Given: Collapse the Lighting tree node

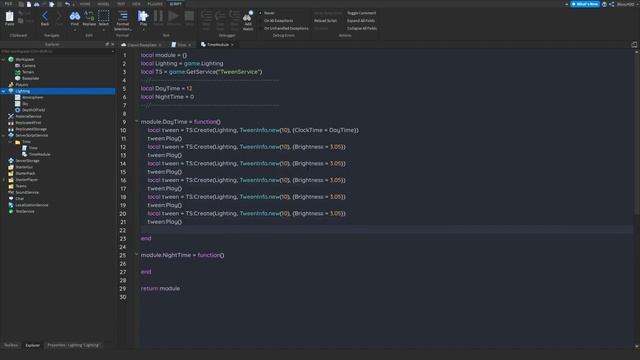Looking at the screenshot, I should [4, 91].
